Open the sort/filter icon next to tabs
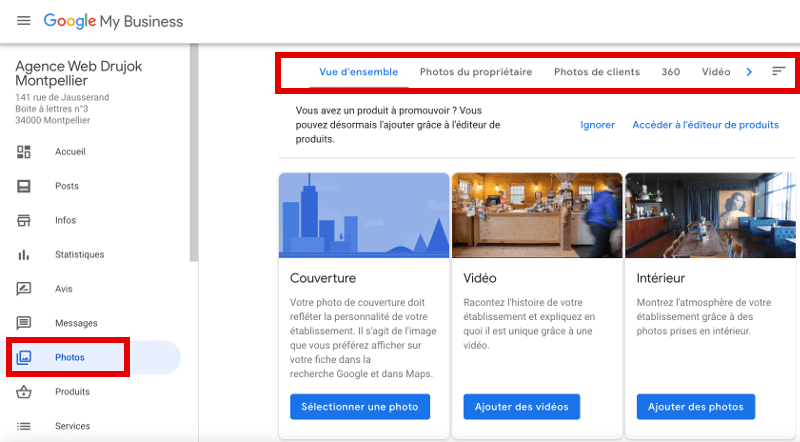The width and height of the screenshot is (800, 442). click(778, 71)
